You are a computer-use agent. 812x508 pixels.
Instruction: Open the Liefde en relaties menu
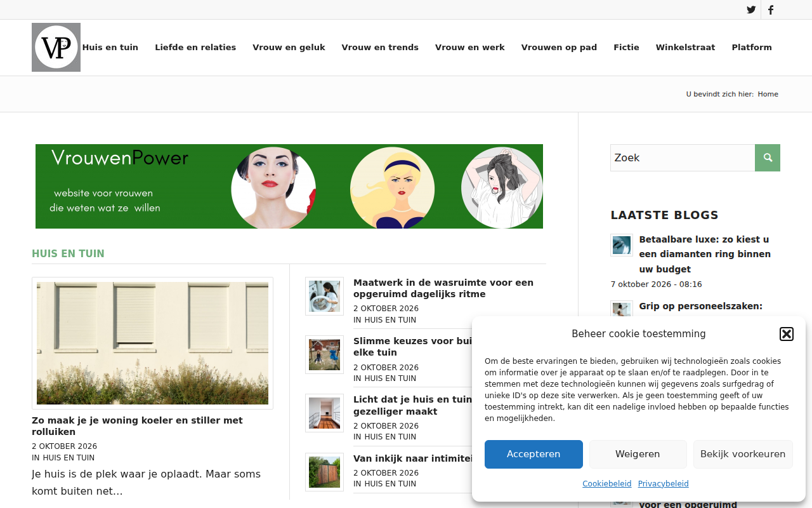point(195,48)
